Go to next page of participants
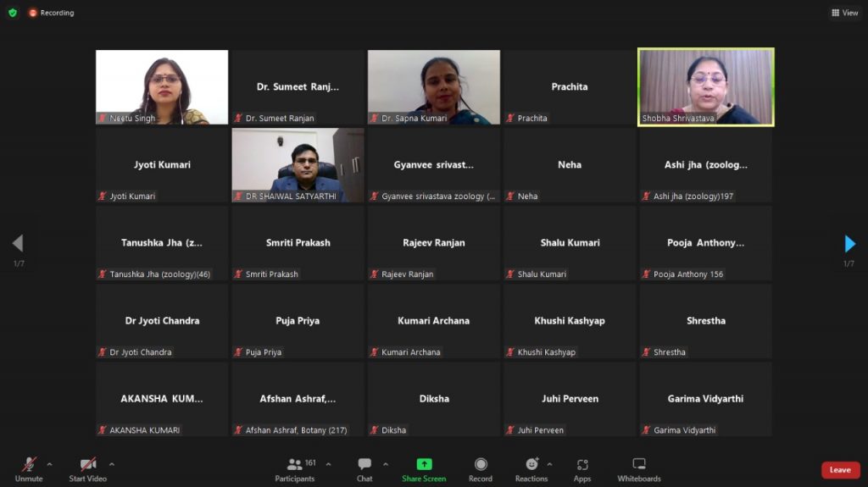 click(850, 244)
